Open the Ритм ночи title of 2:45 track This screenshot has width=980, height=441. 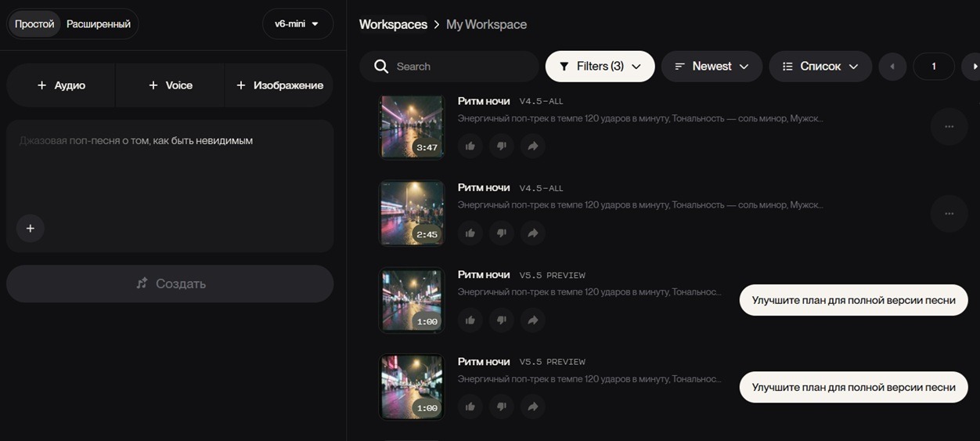pos(484,188)
